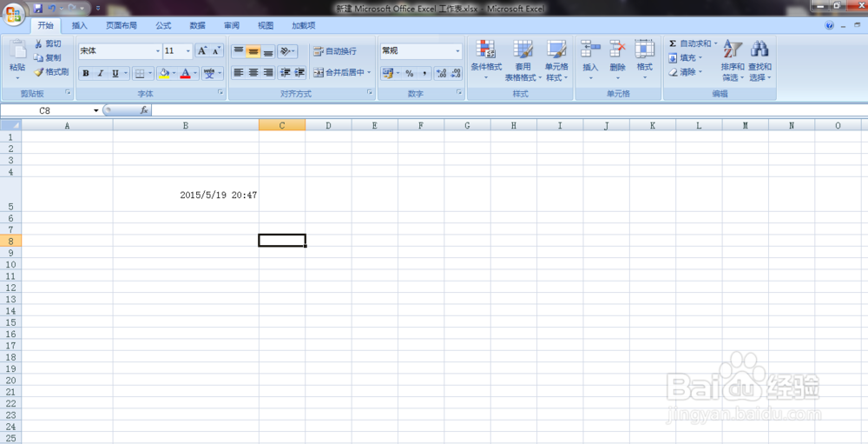Open Find & Select (查找和选择)
Image resolution: width=868 pixels, height=444 pixels.
pos(759,60)
